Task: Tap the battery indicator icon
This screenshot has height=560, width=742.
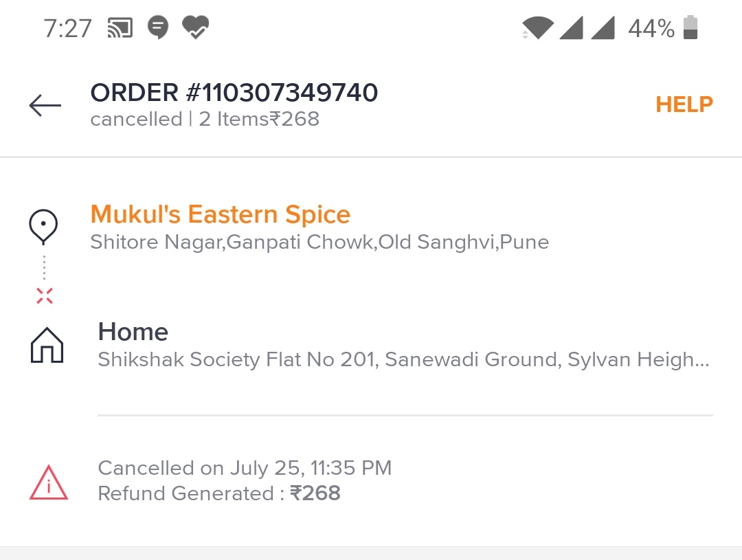Action: (690, 28)
